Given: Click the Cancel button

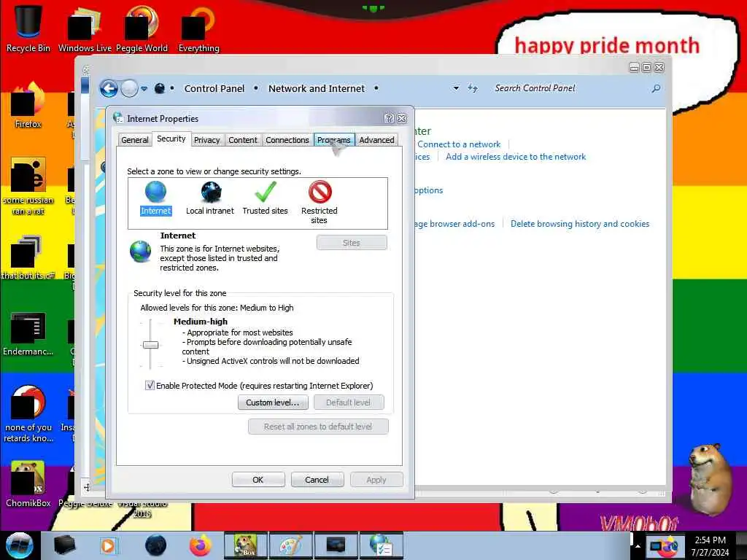Looking at the screenshot, I should pyautogui.click(x=317, y=480).
